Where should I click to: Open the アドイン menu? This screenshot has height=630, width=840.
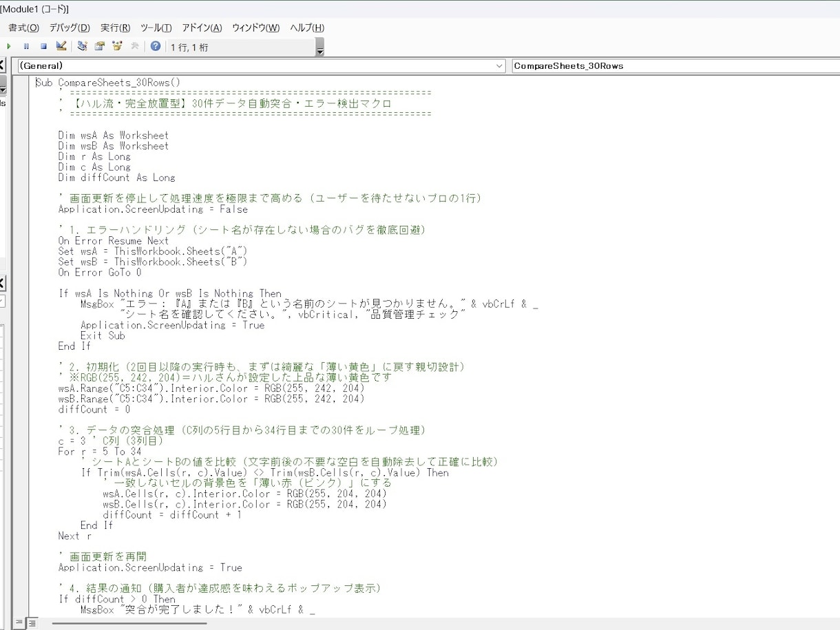[x=202, y=28]
